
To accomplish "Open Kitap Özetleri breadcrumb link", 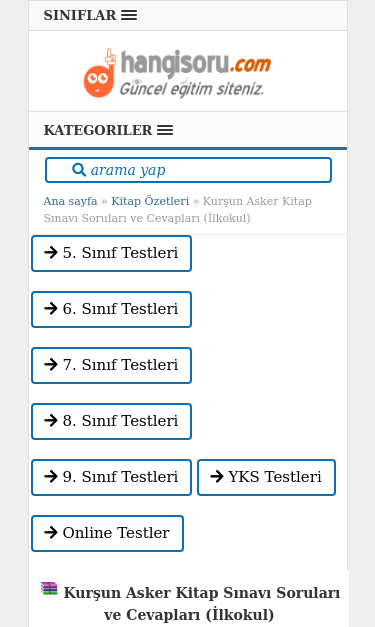I will pos(150,201).
